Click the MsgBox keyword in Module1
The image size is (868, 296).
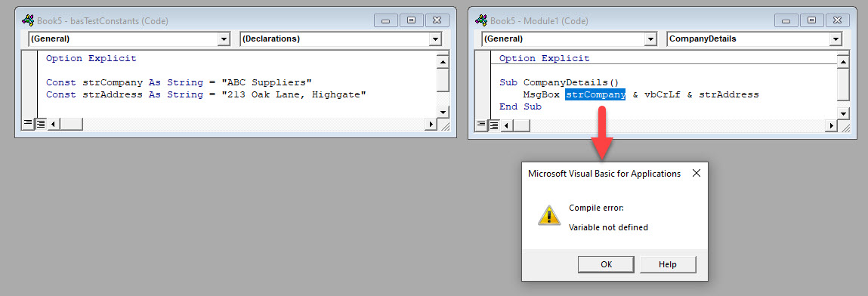[542, 94]
